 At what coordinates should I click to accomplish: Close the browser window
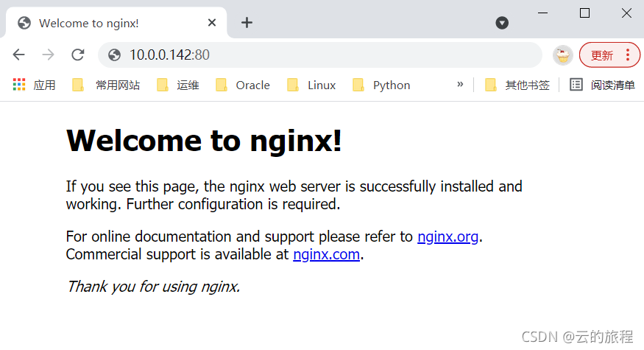pyautogui.click(x=626, y=13)
